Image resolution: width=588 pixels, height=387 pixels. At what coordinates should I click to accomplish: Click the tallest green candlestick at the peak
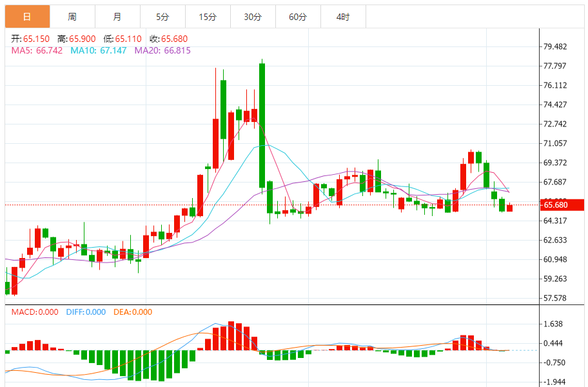click(262, 126)
